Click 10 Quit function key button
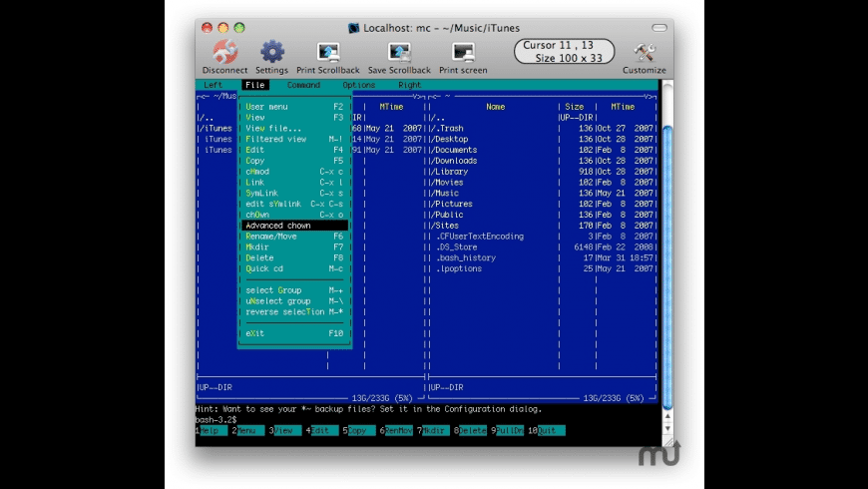This screenshot has height=489, width=868. pos(547,430)
